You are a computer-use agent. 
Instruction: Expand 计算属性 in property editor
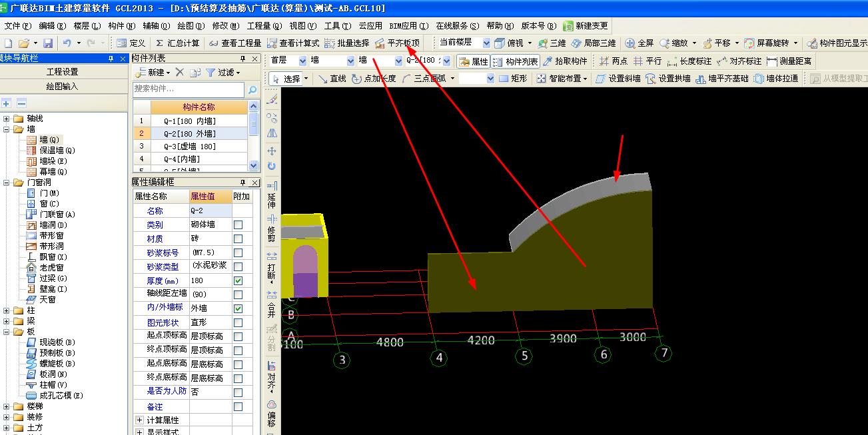pyautogui.click(x=139, y=420)
